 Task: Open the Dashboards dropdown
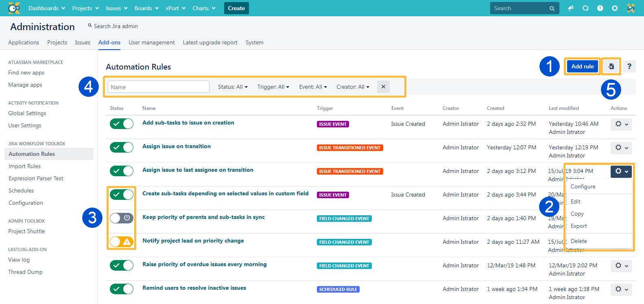[x=46, y=8]
